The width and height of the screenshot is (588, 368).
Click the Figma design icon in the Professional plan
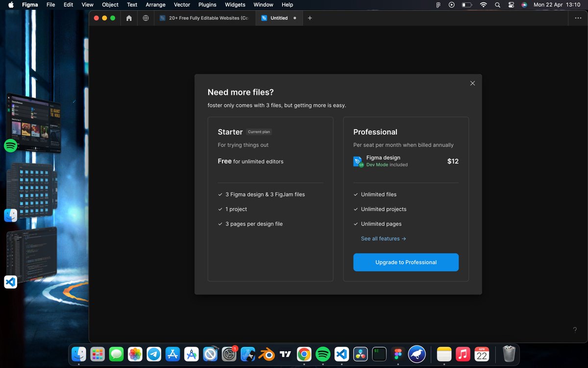click(x=358, y=161)
